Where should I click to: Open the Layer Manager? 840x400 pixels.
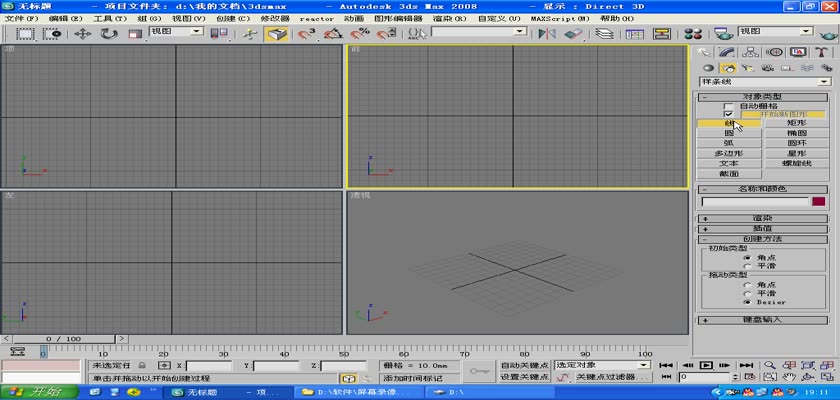[x=605, y=34]
